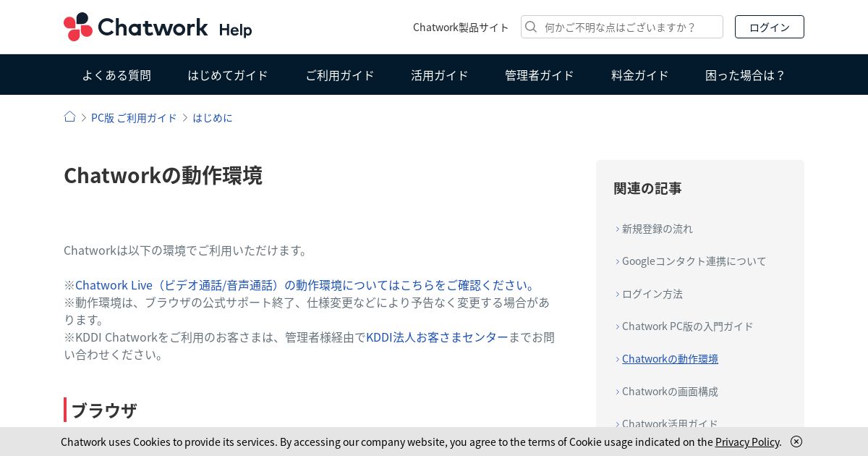868x456 pixels.
Task: Go to home via breadcrumb house icon
Action: point(69,117)
